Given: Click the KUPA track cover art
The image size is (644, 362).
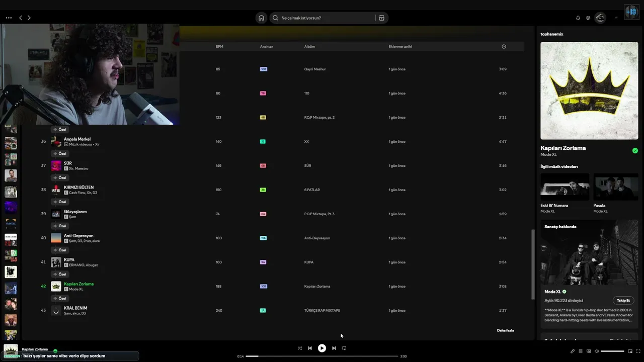Looking at the screenshot, I should click(56, 262).
